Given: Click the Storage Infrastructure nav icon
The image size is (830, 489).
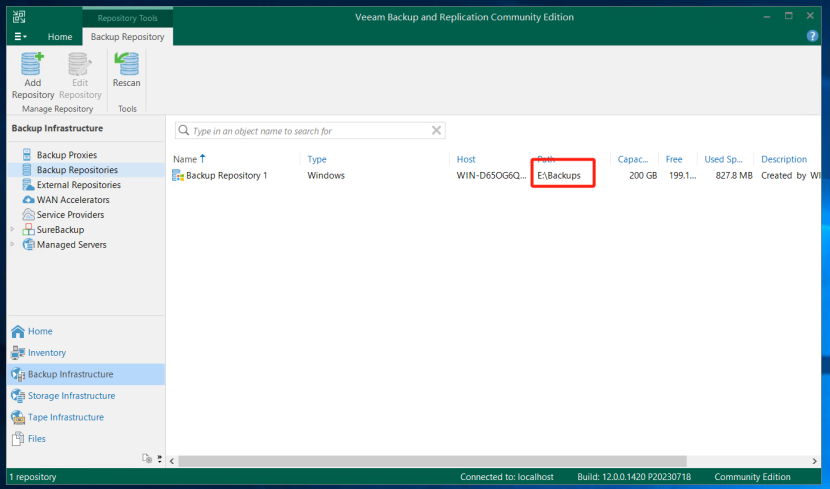Looking at the screenshot, I should click(x=18, y=395).
